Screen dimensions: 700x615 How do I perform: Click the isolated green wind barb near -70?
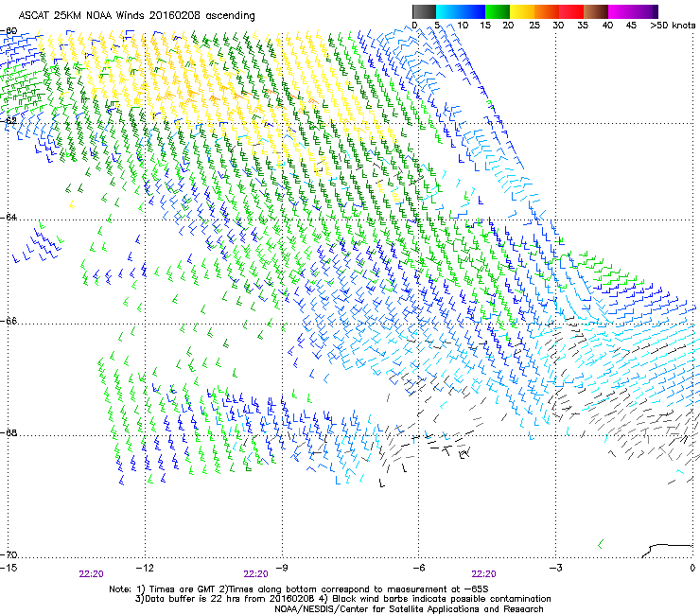tap(601, 544)
